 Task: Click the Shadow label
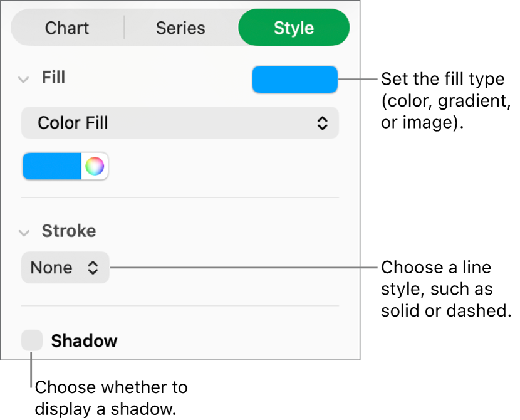[x=84, y=340]
